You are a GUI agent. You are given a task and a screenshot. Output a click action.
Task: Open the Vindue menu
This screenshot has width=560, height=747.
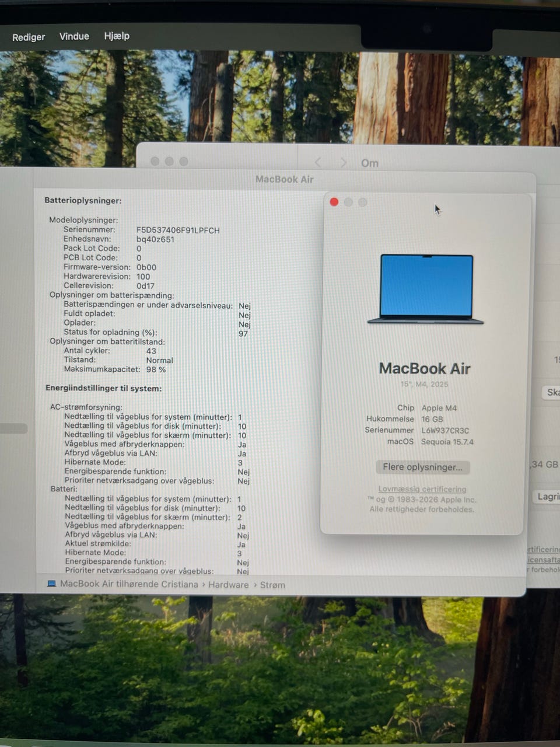(74, 36)
